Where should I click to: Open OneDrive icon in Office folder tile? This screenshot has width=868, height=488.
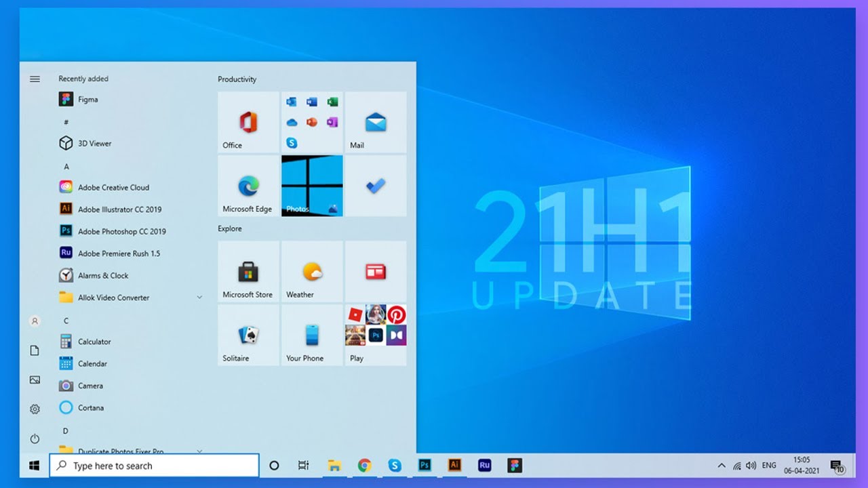[292, 123]
